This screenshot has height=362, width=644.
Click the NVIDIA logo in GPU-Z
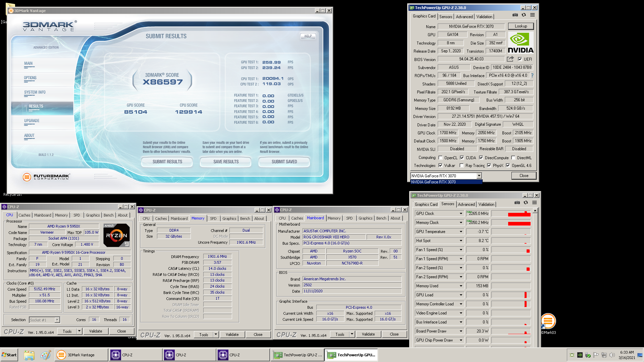(x=521, y=43)
